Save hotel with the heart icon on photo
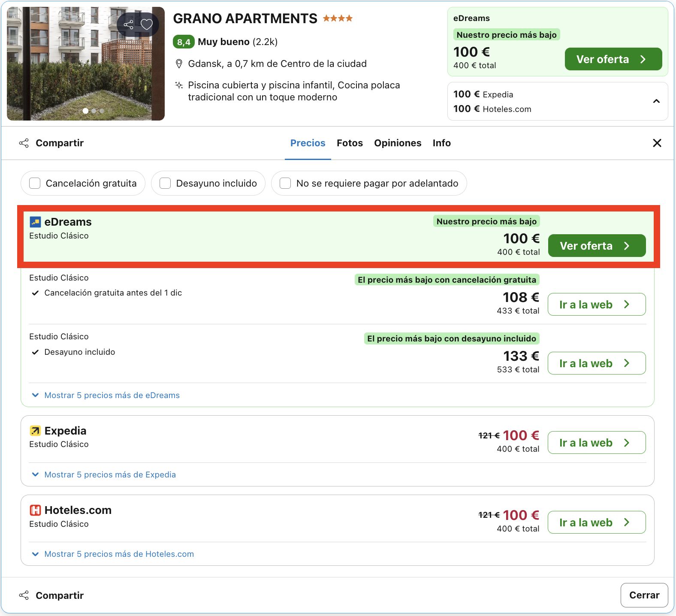 (147, 24)
